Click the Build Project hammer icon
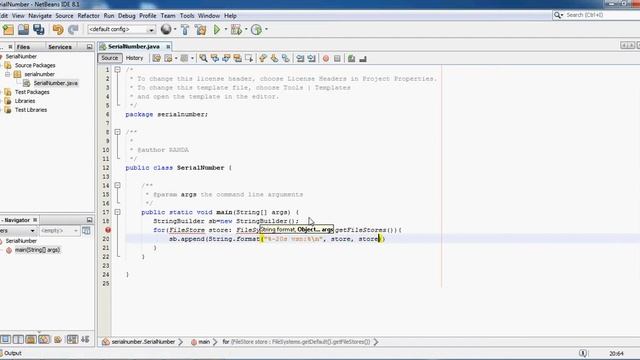 [185, 29]
